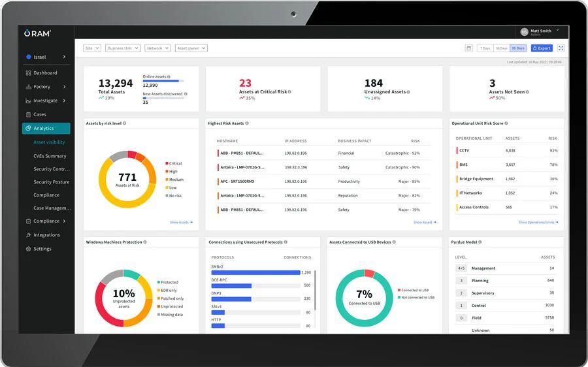Open the Site filter dropdown

click(x=92, y=48)
